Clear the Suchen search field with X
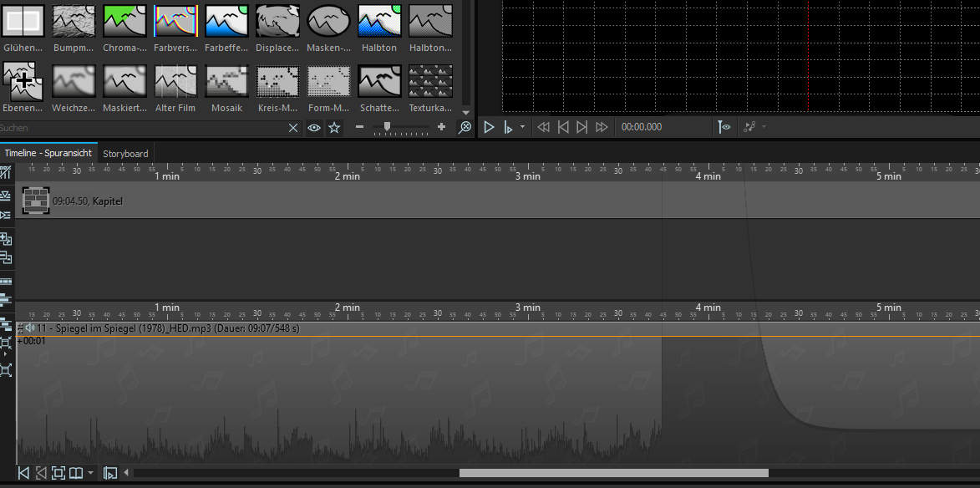This screenshot has height=488, width=980. [293, 128]
